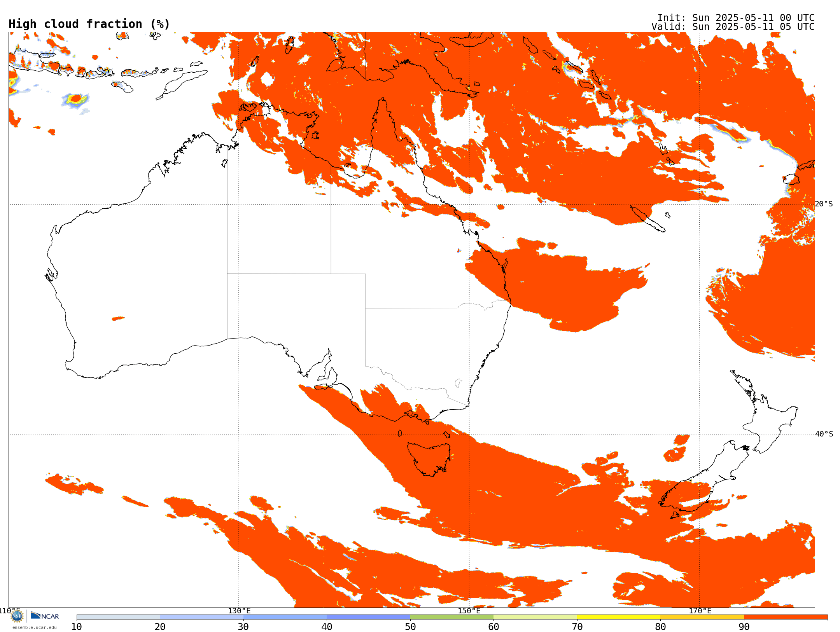This screenshot has height=632, width=840.
Task: Click the NSF logo icon
Action: click(x=17, y=616)
